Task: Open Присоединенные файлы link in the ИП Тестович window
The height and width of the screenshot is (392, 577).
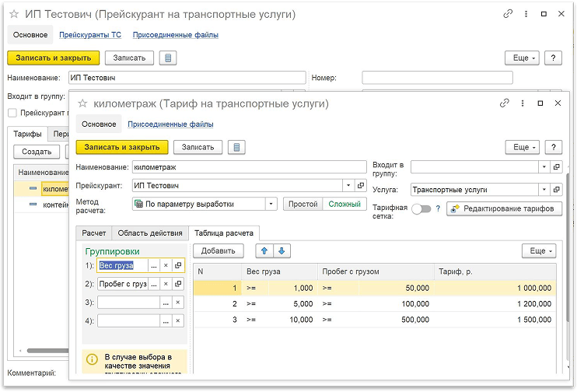Action: point(176,35)
